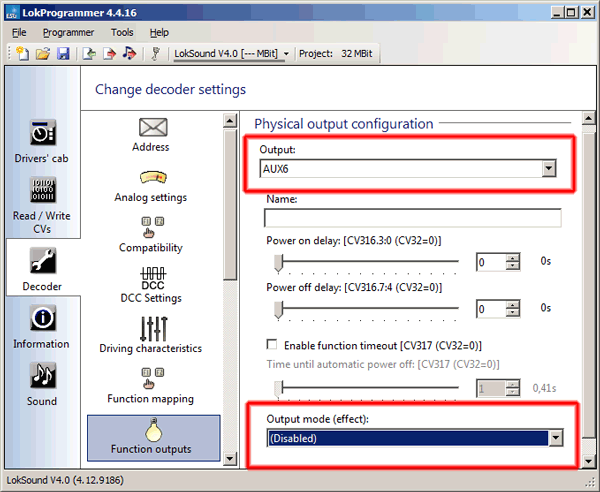Create a new project file
Image resolution: width=600 pixels, height=492 pixels.
pos(22,54)
